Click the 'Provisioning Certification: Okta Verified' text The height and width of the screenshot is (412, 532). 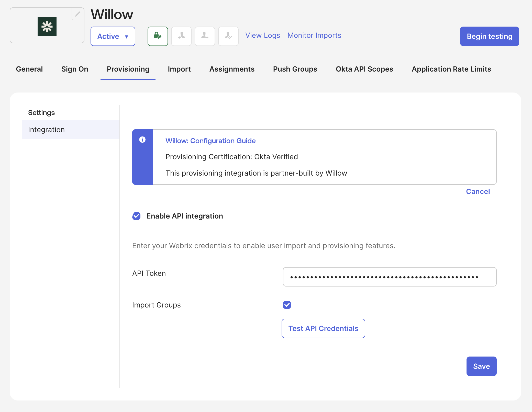click(232, 157)
